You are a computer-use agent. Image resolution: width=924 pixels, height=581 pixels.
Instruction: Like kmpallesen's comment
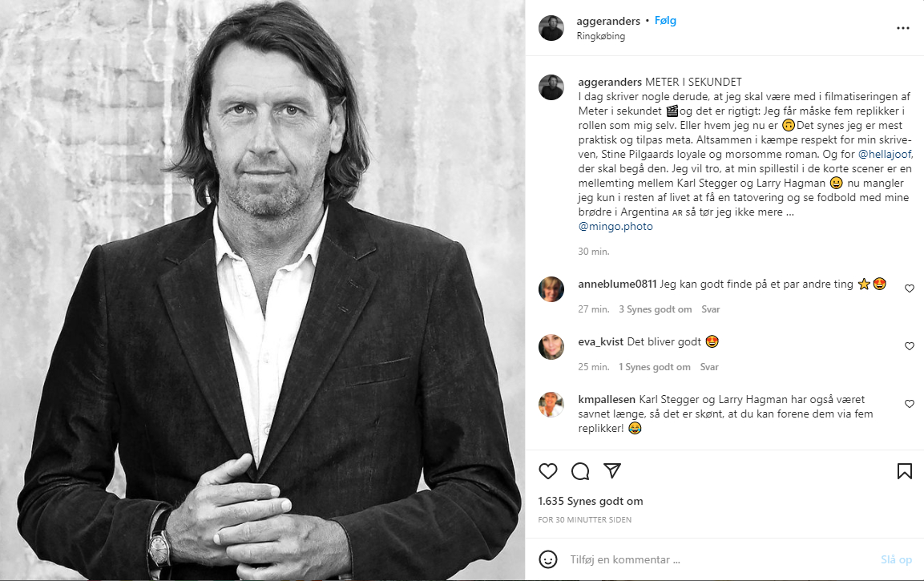[910, 404]
